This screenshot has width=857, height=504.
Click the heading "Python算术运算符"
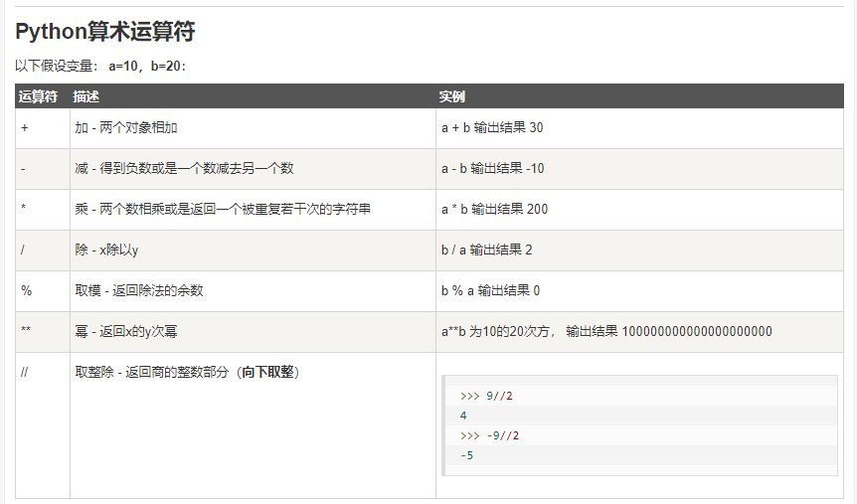[105, 31]
